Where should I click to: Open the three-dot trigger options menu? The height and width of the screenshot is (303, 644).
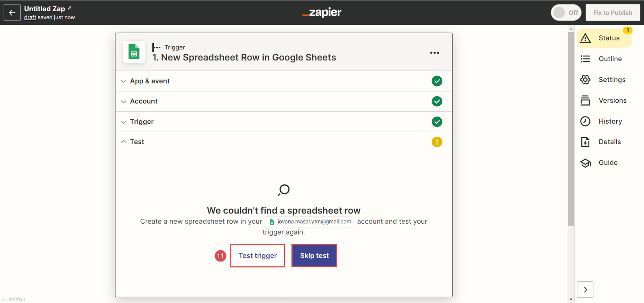434,53
